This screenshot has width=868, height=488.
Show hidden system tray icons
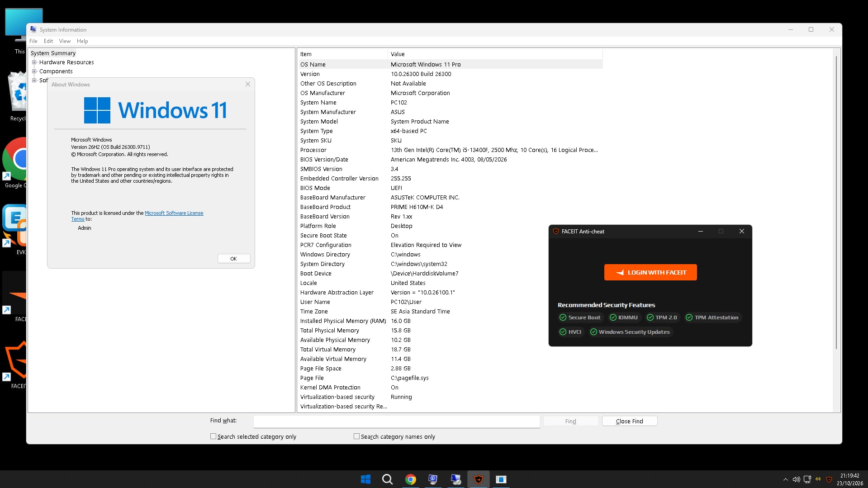pyautogui.click(x=785, y=479)
